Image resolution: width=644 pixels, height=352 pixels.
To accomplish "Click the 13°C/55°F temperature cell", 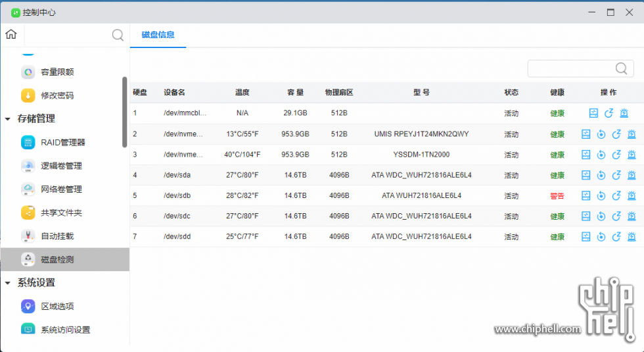I will [x=242, y=134].
